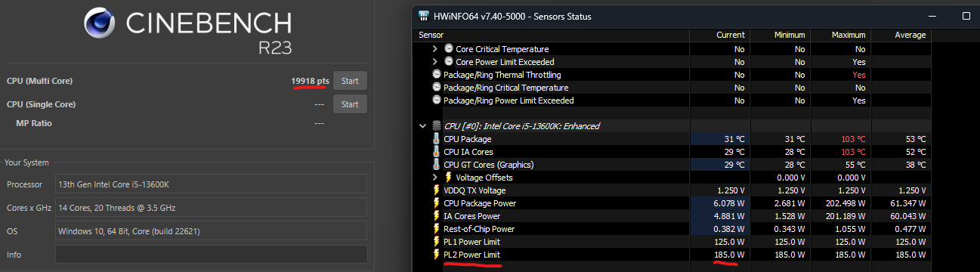The image size is (980, 272).
Task: Click the Processor field in Your System
Action: [x=212, y=184]
